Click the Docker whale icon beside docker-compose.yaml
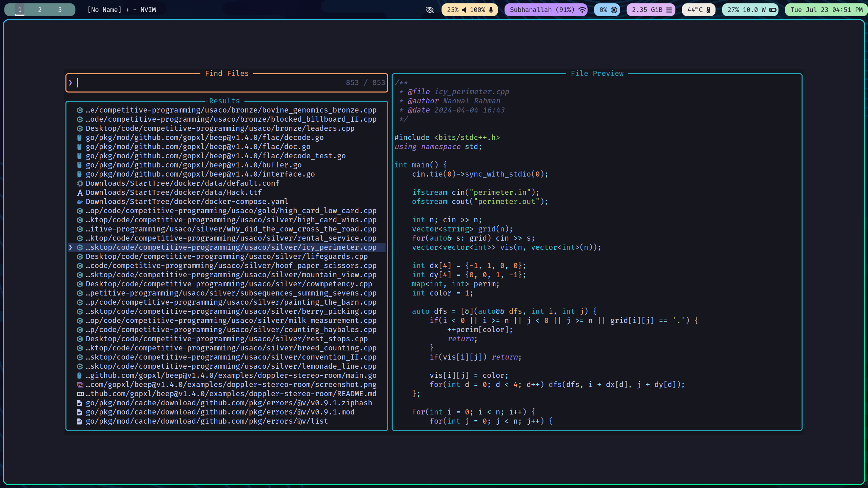 click(80, 202)
